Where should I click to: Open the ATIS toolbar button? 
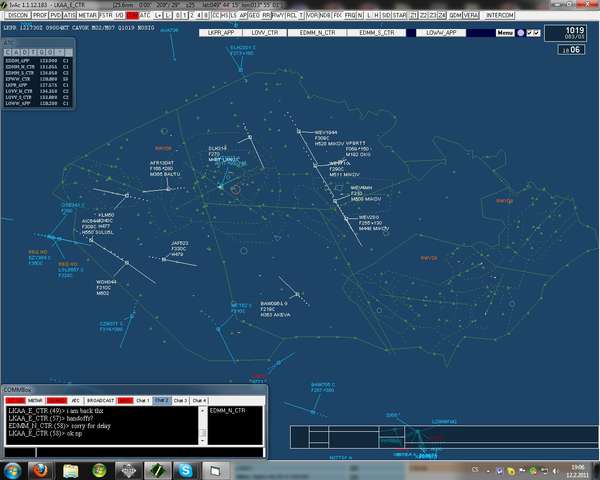tap(69, 15)
